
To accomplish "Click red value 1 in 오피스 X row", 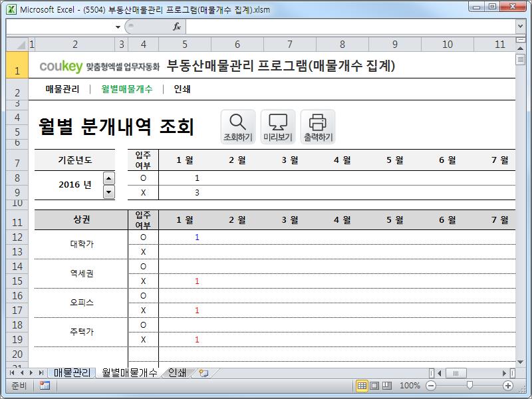I will [x=197, y=310].
